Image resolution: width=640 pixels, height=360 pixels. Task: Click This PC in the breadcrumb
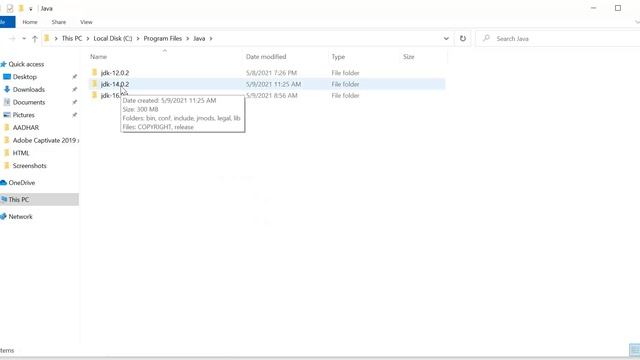(72, 38)
